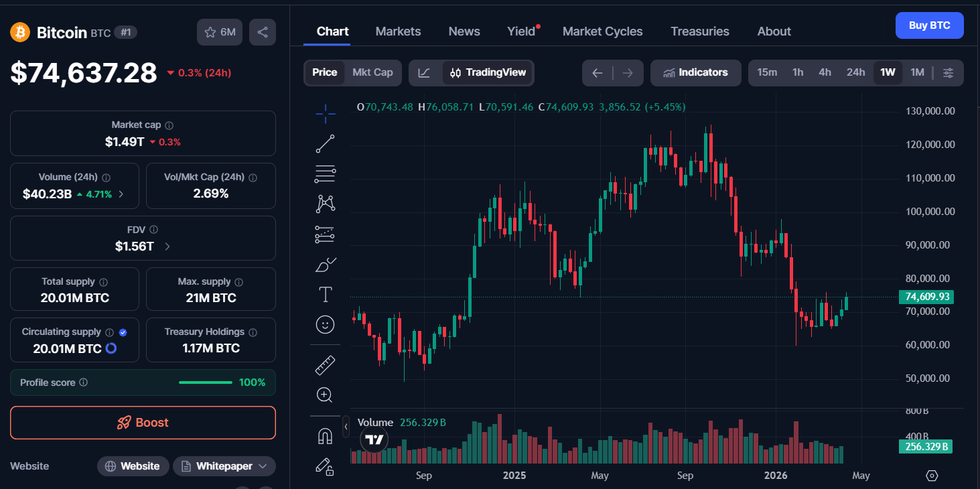The width and height of the screenshot is (980, 489).
Task: Click the share icon next to Bitcoin
Action: [263, 32]
